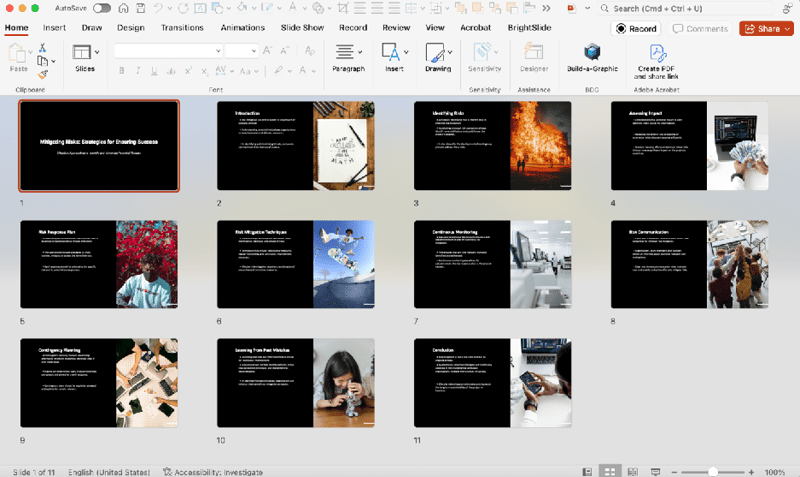Image resolution: width=800 pixels, height=477 pixels.
Task: Switch to Reading view icon
Action: pos(633,472)
